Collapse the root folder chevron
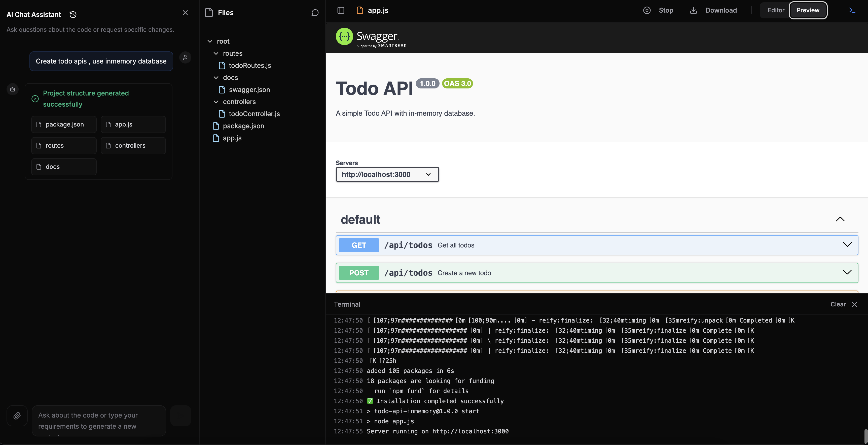This screenshot has height=445, width=868. [210, 41]
